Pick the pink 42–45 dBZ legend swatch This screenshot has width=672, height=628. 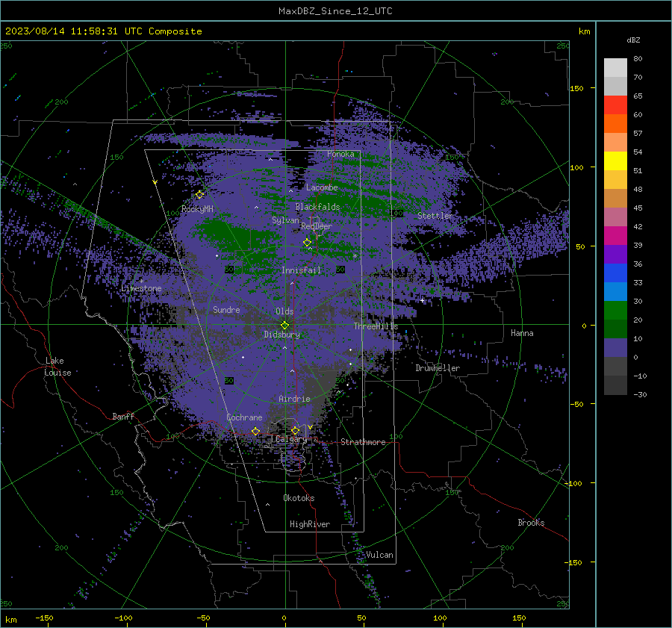pyautogui.click(x=615, y=217)
